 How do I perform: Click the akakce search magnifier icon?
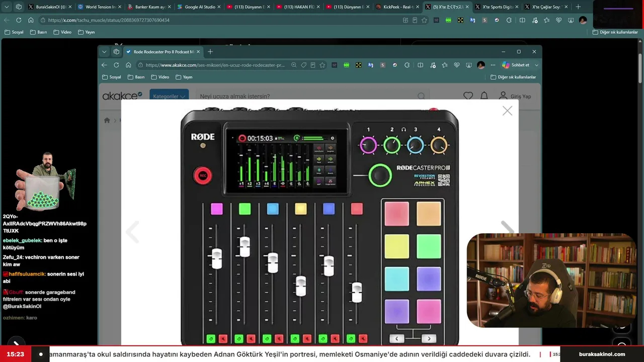[421, 96]
